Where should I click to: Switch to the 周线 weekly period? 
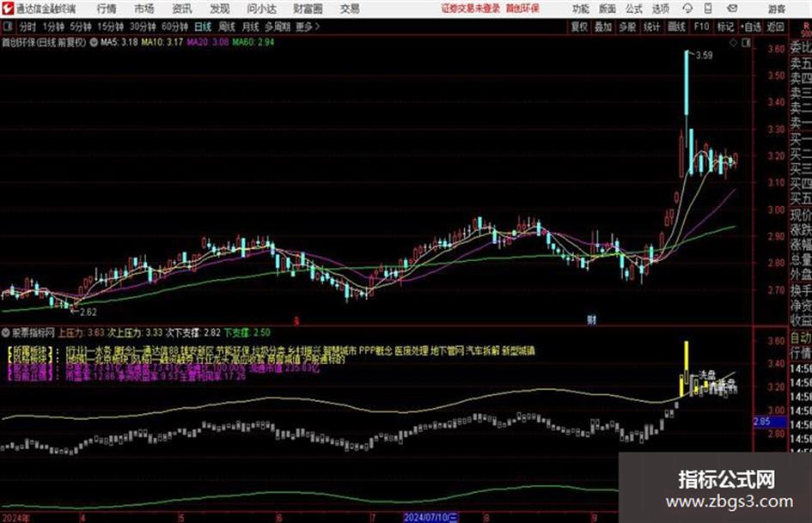coord(227,27)
